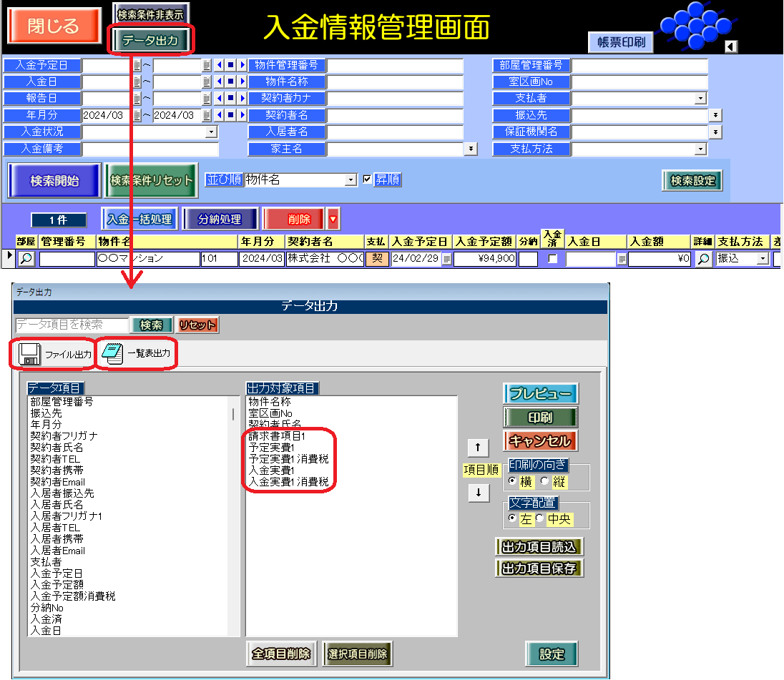Check the 入金済 checkbox in the row
This screenshot has width=784, height=680.
coord(552,259)
